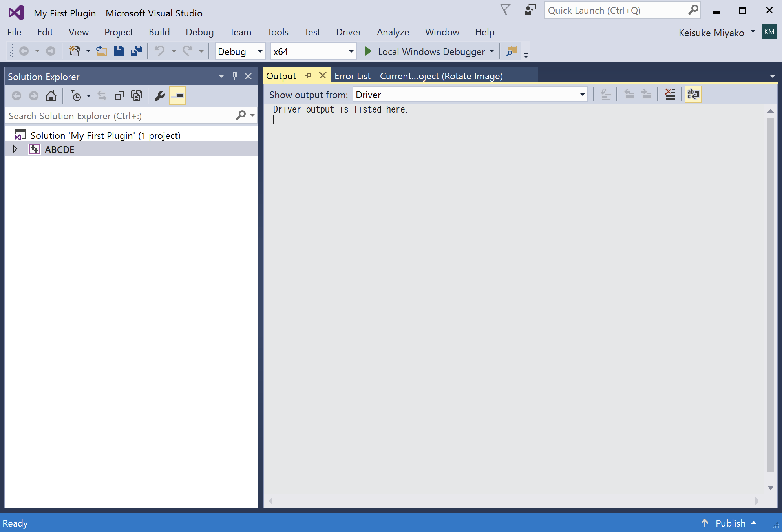Viewport: 782px width, 532px height.
Task: Toggle the pin on the Solution Explorer panel
Action: [234, 76]
